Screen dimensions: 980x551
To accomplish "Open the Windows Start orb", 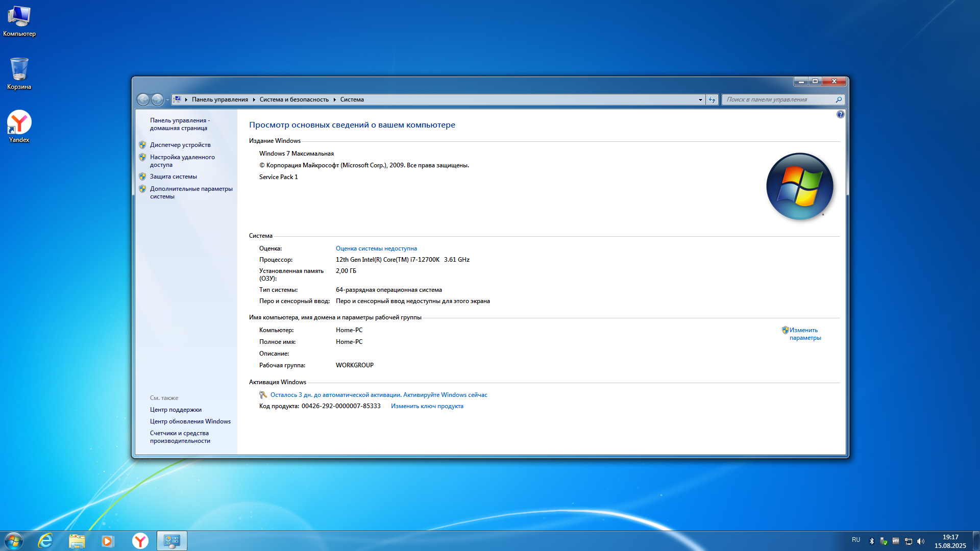I will 14,541.
